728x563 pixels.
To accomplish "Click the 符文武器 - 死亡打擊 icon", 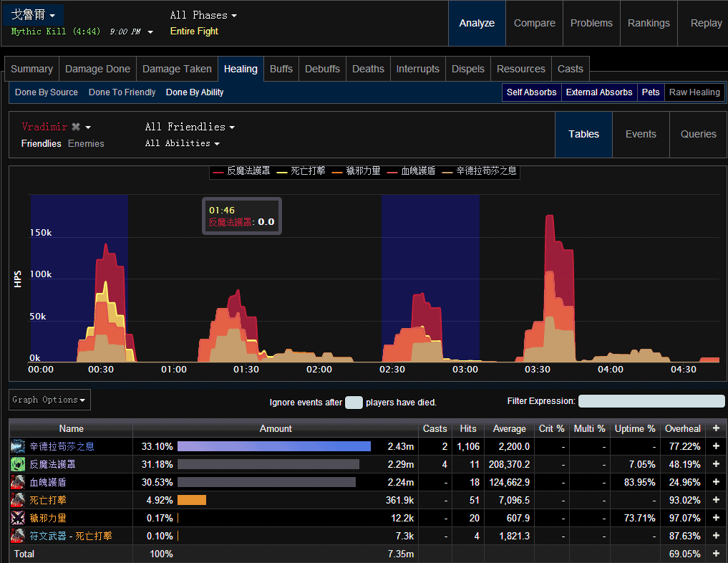I will [x=18, y=536].
